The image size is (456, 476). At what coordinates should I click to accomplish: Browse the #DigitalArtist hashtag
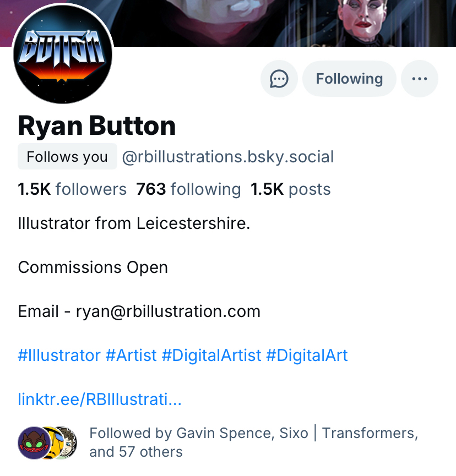tap(211, 355)
